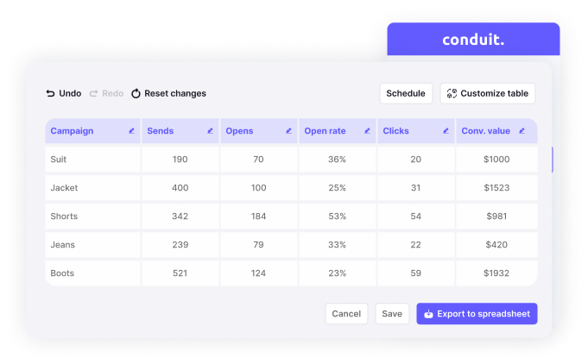
Task: Select the Jeans clicks value 22
Action: pos(415,245)
